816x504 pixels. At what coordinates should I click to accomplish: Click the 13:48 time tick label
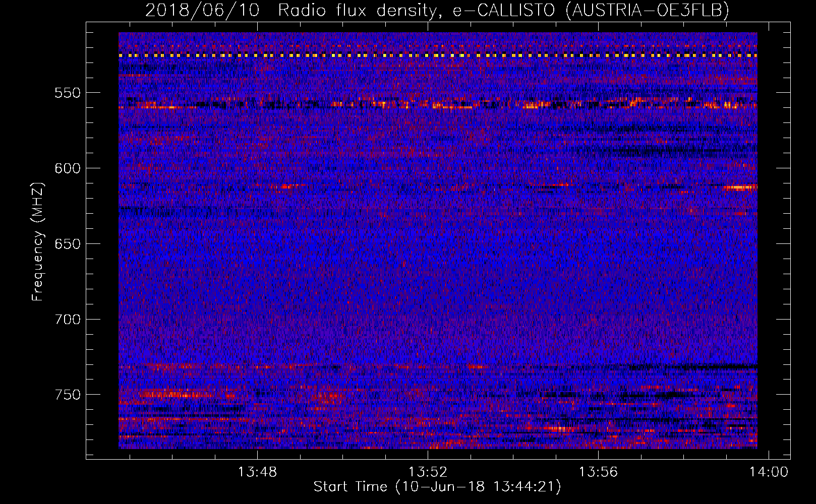(257, 472)
